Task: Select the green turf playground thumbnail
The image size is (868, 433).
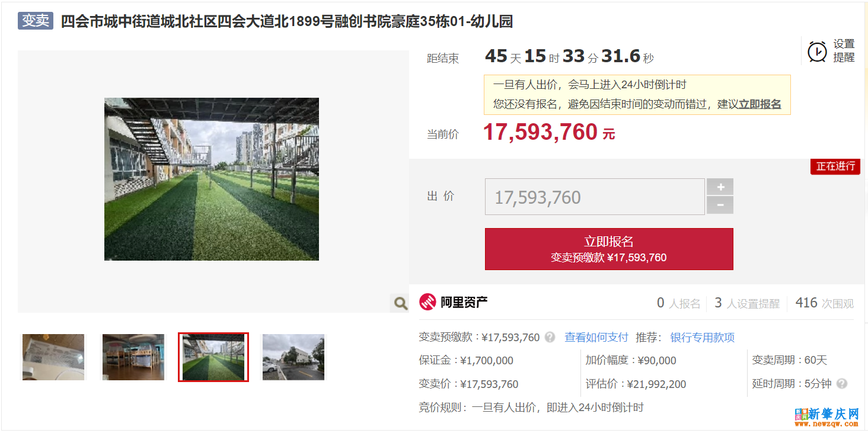Action: coord(213,357)
